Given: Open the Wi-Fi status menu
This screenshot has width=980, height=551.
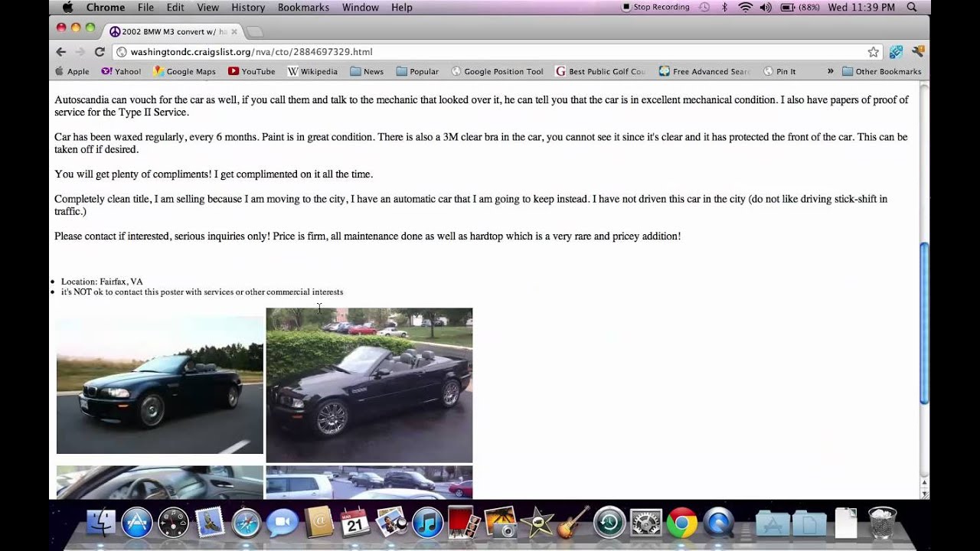Looking at the screenshot, I should 745,7.
